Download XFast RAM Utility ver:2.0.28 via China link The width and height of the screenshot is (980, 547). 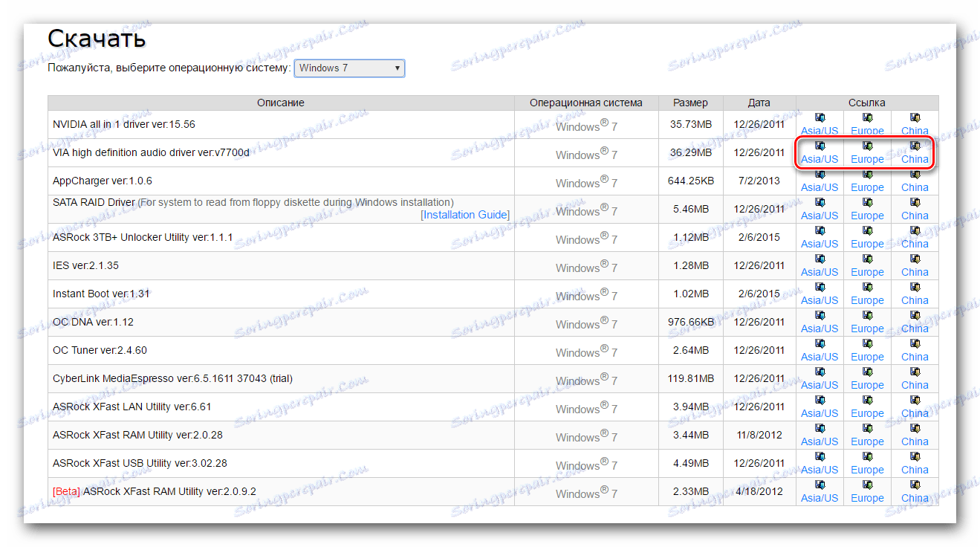(x=915, y=441)
